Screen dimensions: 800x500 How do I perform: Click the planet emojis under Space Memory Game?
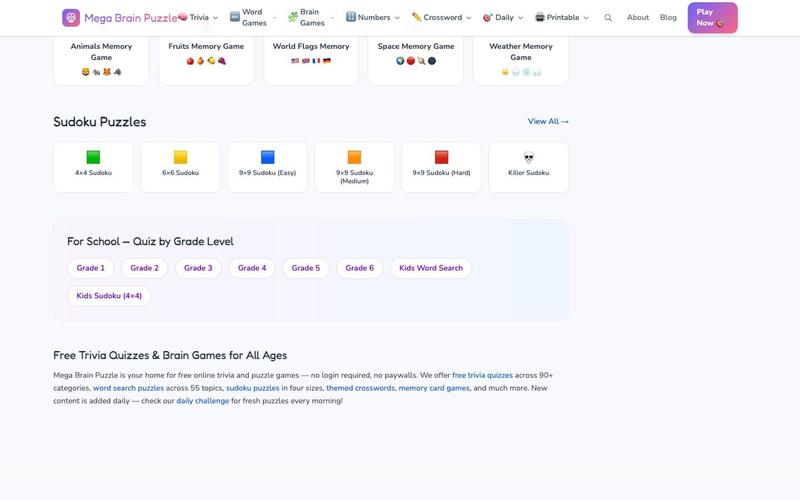coord(416,61)
